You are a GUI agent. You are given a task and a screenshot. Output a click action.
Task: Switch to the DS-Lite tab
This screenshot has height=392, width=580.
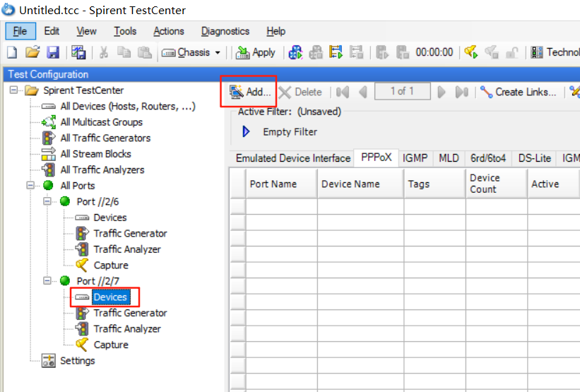point(535,158)
